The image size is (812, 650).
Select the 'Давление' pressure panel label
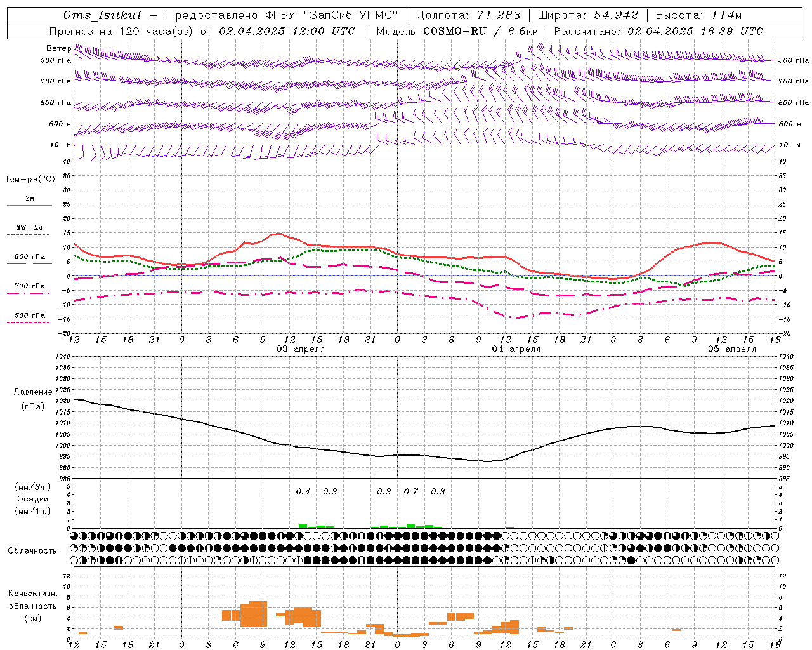click(33, 392)
